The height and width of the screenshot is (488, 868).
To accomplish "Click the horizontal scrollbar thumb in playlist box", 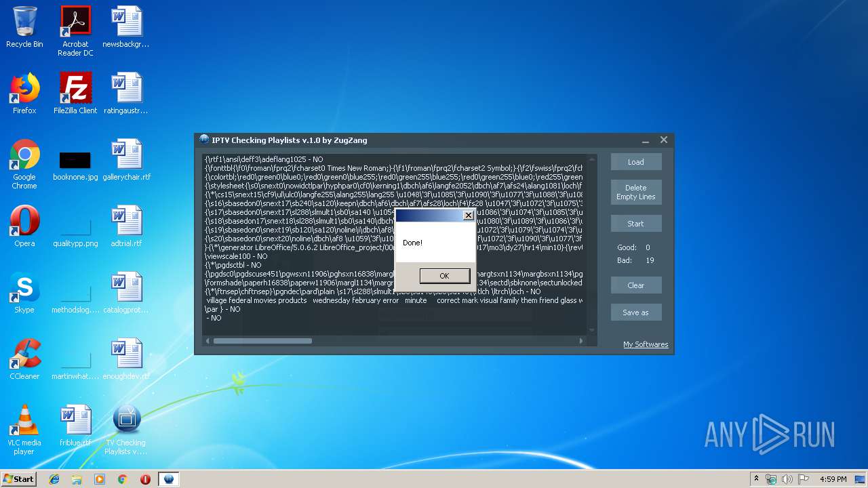I will coord(262,341).
